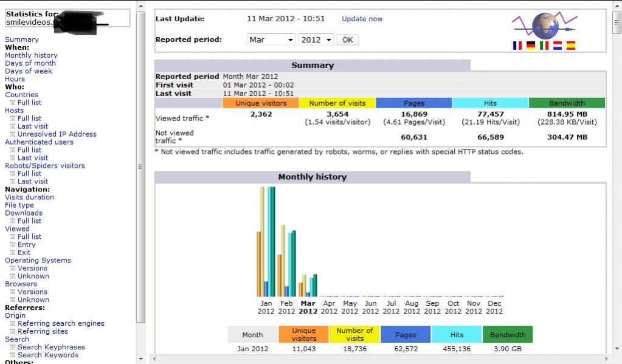The height and width of the screenshot is (364, 622).
Task: Click the bandwidth value 814.95 MB
Action: coord(567,114)
